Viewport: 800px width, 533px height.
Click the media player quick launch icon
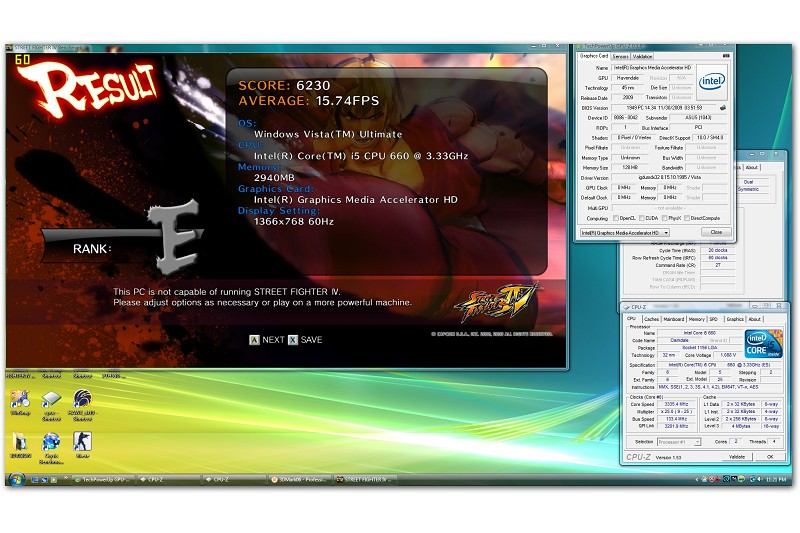[x=53, y=480]
